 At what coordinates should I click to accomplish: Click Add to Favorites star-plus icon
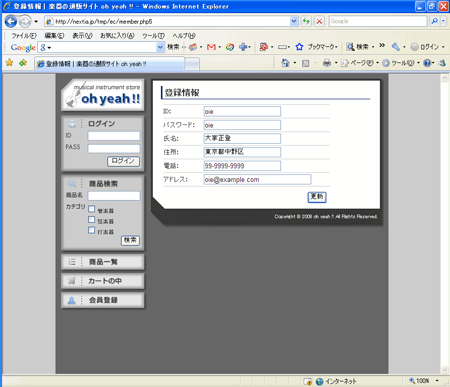pyautogui.click(x=23, y=62)
